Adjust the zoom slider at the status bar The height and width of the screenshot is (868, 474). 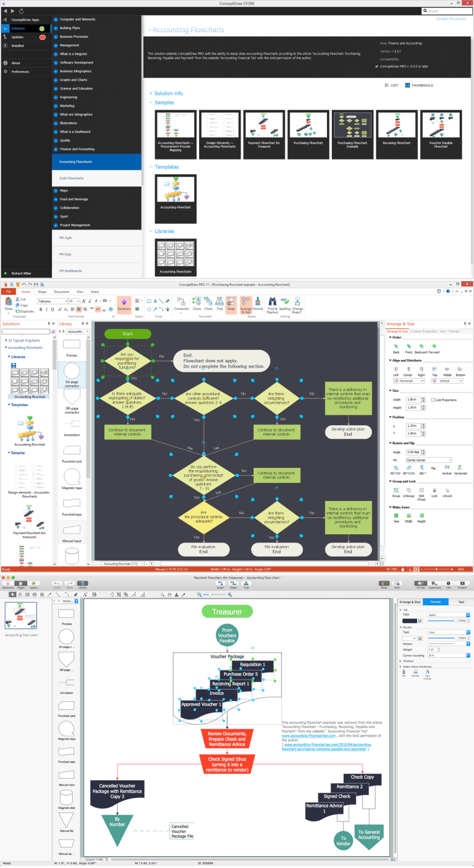pos(437,569)
